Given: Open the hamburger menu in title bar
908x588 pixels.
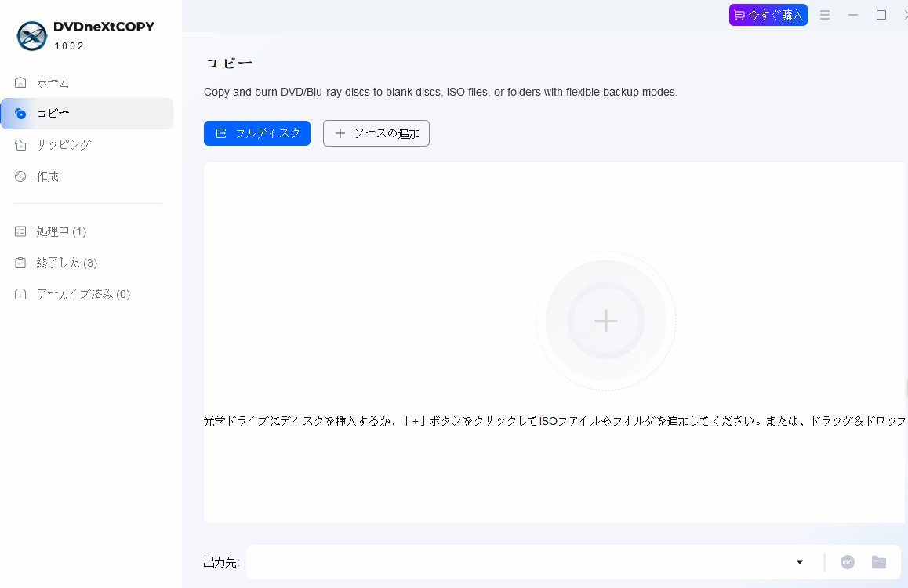Looking at the screenshot, I should point(825,15).
